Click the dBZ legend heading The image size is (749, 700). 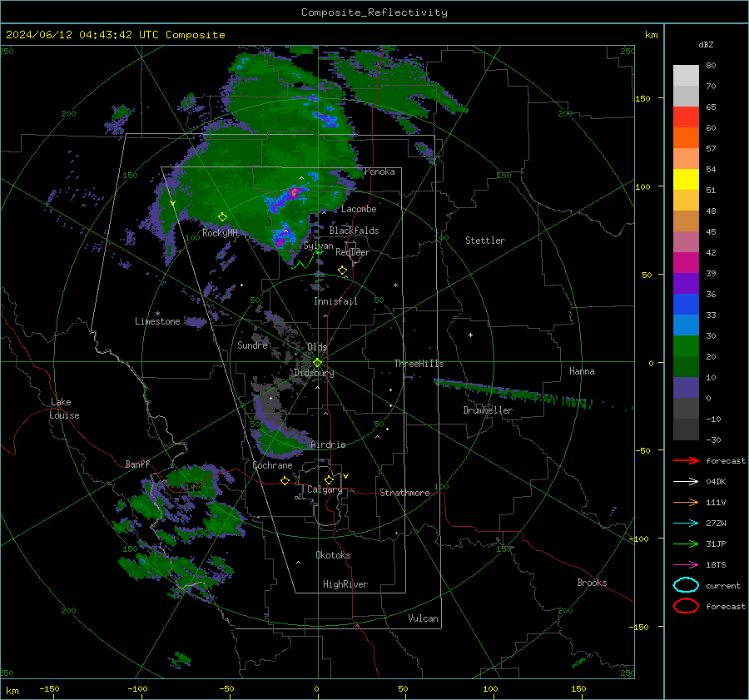tap(706, 44)
